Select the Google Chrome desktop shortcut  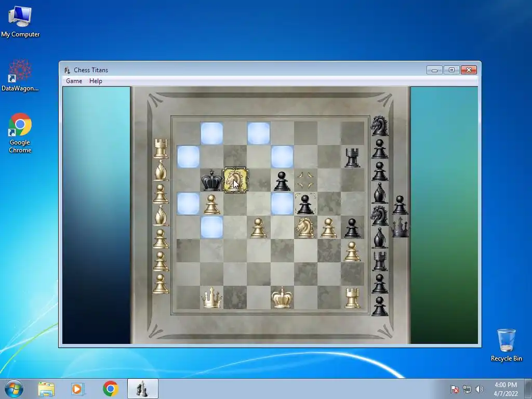click(20, 134)
